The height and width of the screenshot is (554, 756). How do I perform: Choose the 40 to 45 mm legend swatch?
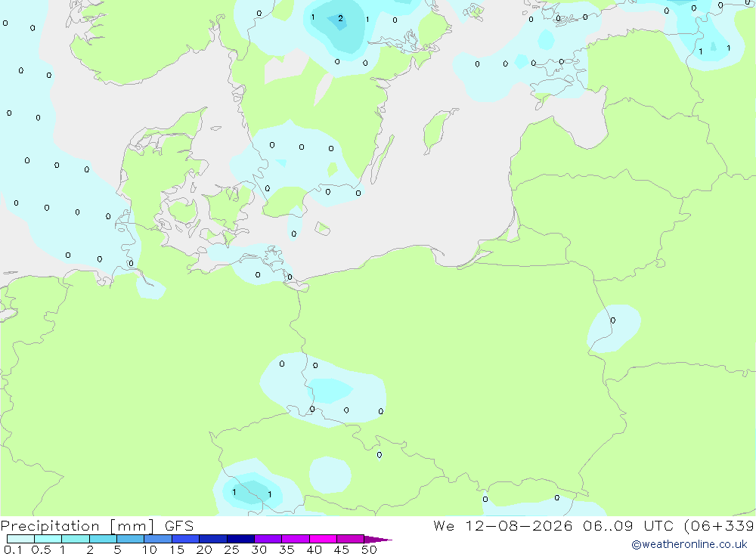coord(323,539)
